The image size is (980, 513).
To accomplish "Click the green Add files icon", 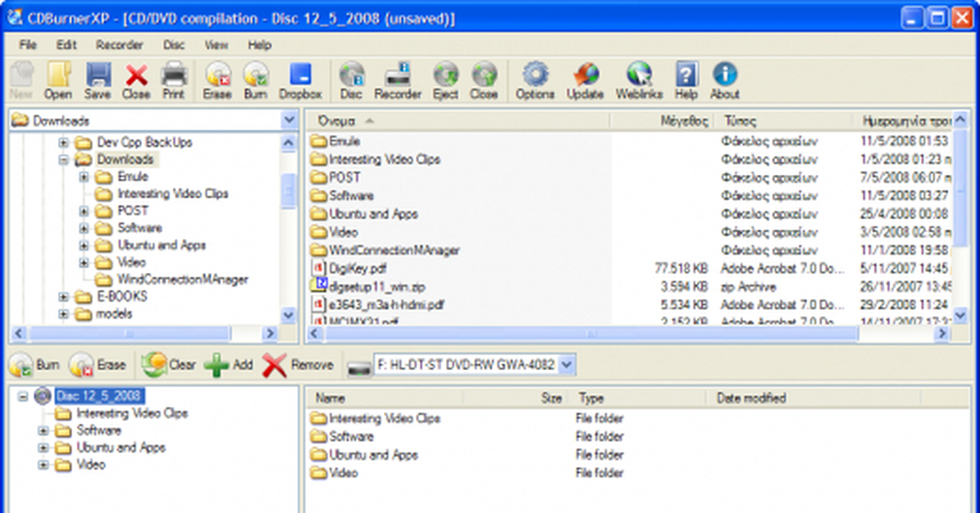I will (x=229, y=365).
